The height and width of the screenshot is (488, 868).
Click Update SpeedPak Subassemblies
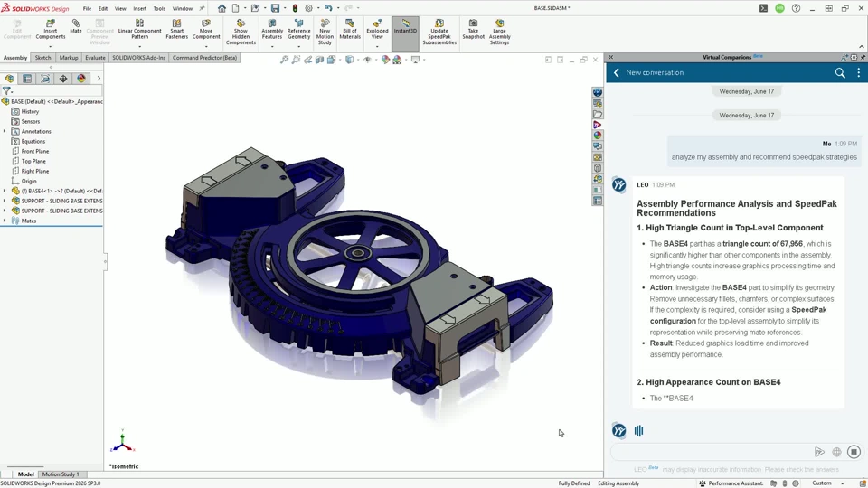[x=439, y=33]
